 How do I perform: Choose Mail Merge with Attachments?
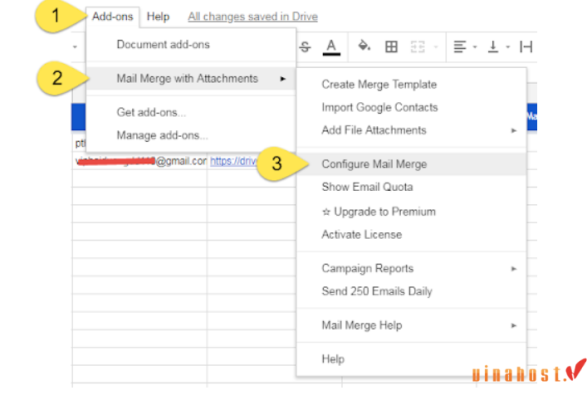pos(191,79)
